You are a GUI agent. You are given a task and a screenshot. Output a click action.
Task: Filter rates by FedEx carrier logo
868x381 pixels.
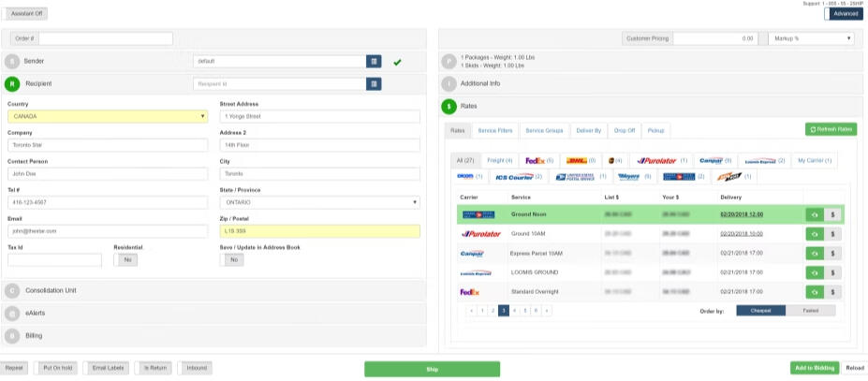538,160
